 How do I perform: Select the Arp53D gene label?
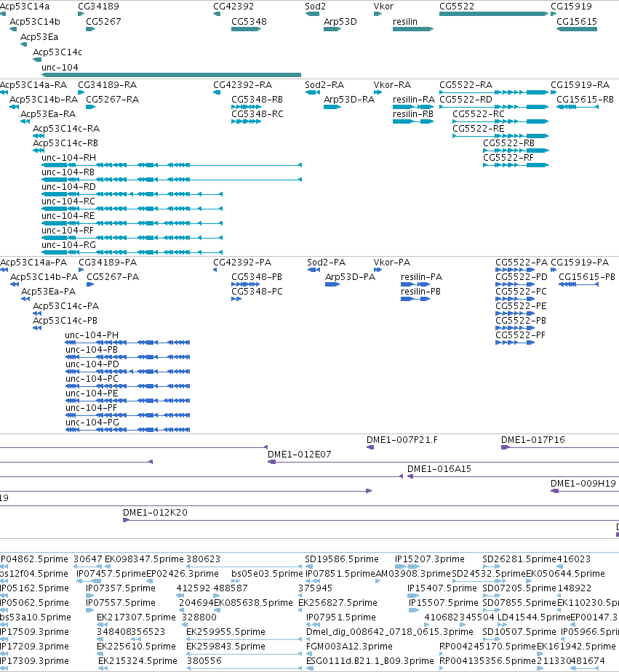pos(340,22)
